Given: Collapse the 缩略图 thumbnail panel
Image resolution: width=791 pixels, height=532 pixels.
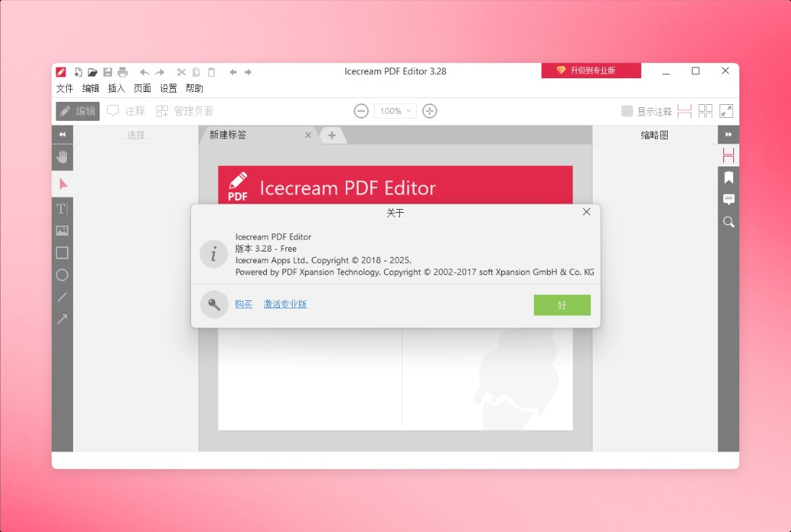Looking at the screenshot, I should click(728, 135).
